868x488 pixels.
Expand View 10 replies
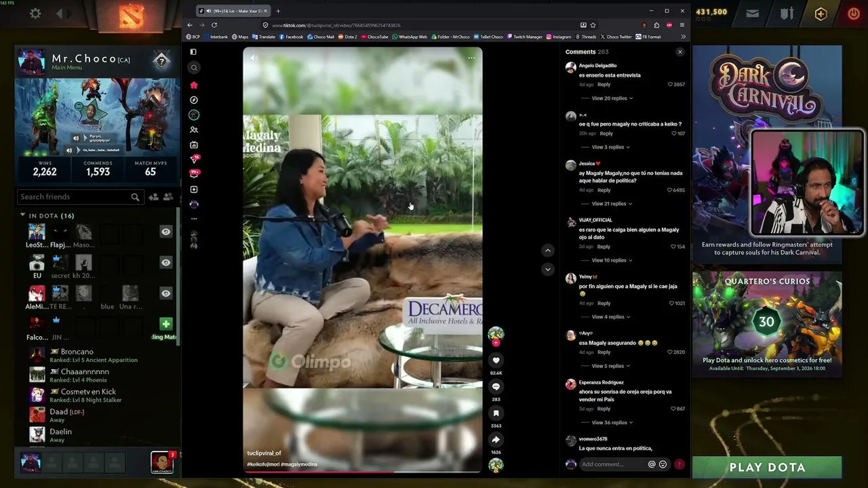(x=612, y=260)
